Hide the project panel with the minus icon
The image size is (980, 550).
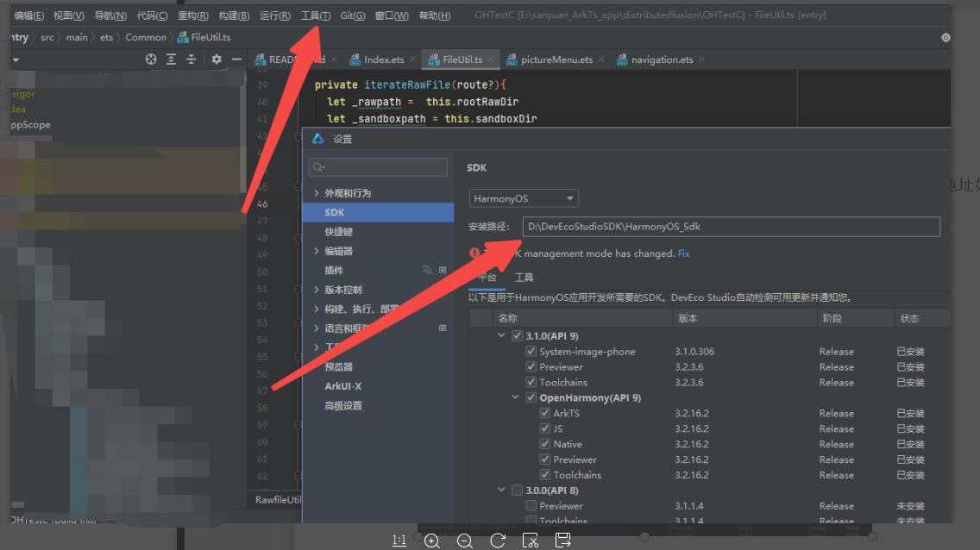[x=236, y=59]
